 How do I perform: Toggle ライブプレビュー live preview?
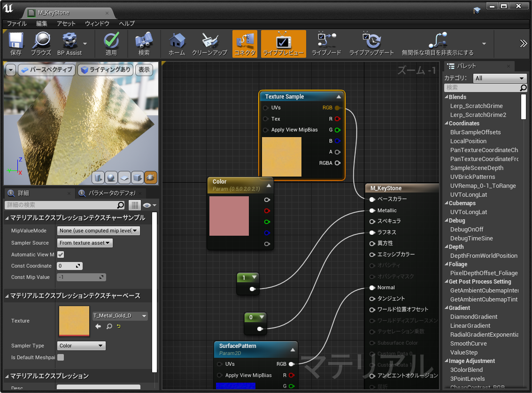(x=283, y=44)
